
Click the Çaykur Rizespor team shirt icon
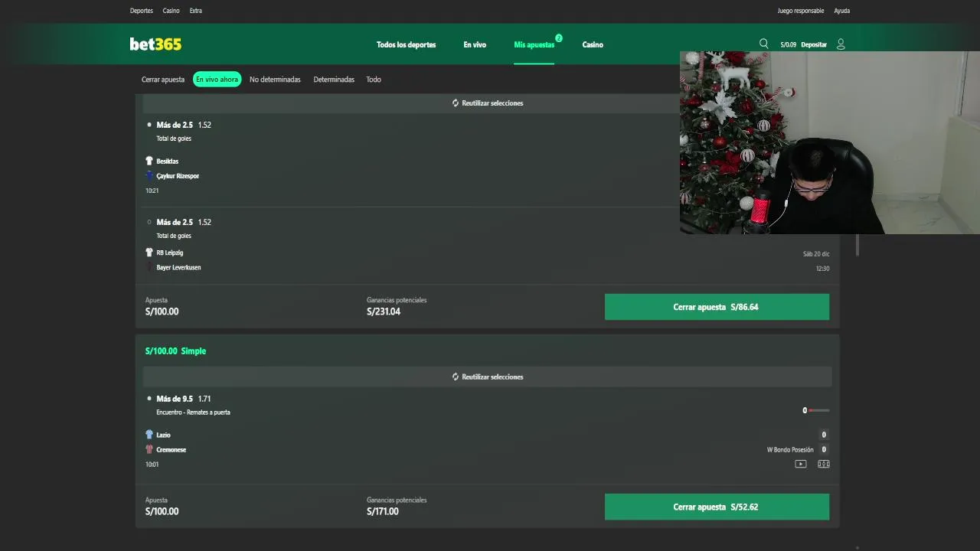(149, 176)
